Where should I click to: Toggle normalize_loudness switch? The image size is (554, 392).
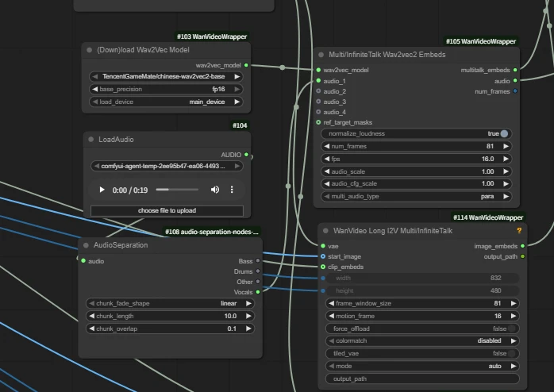[x=504, y=133]
